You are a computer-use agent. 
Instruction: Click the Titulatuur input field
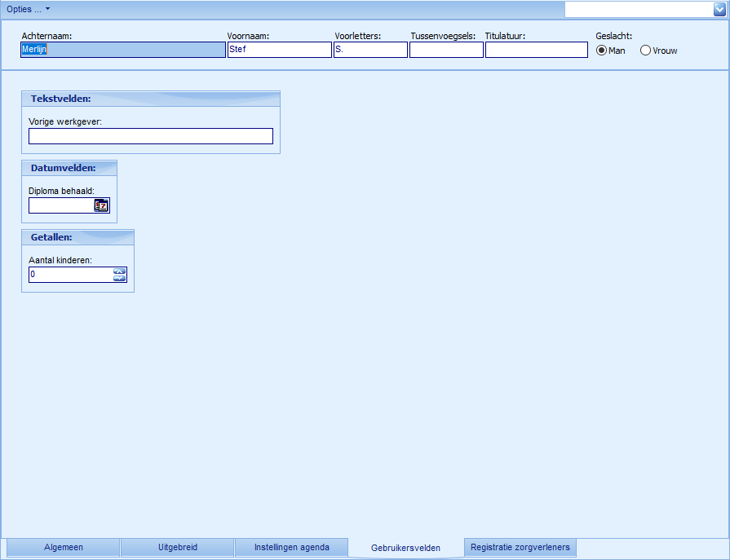[x=537, y=50]
